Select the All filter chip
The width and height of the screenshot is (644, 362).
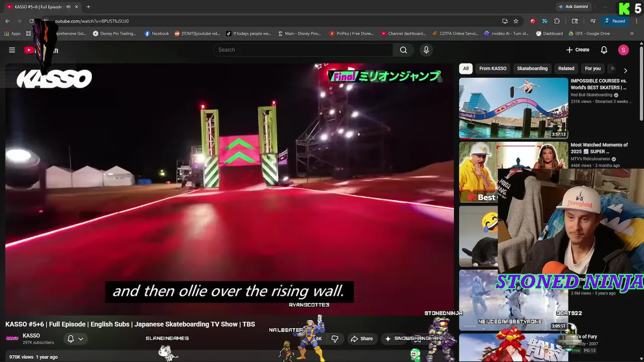[466, 68]
